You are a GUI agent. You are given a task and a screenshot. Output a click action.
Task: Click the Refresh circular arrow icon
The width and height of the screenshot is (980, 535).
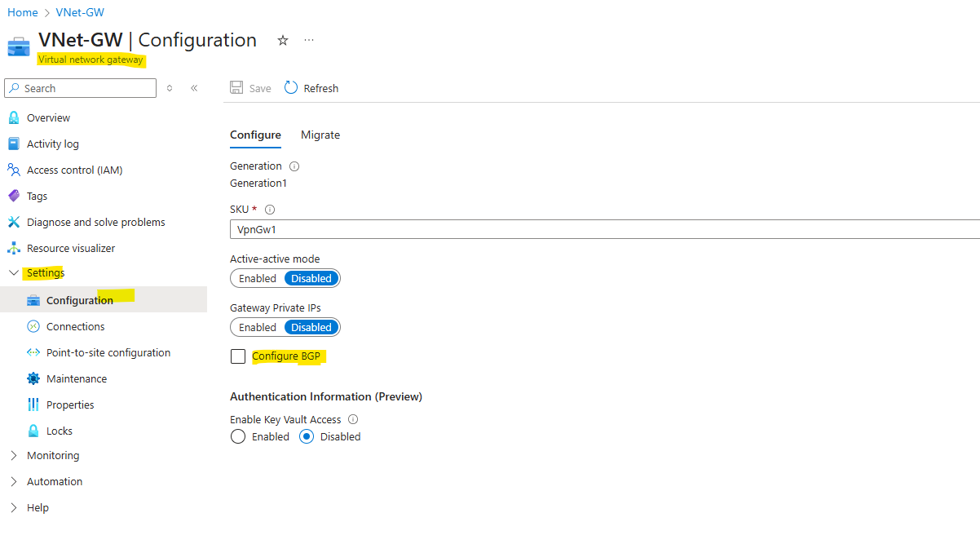(x=291, y=87)
